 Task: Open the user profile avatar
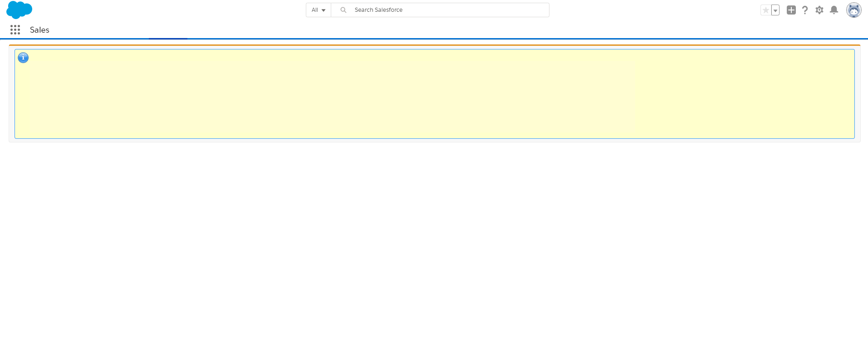click(854, 10)
